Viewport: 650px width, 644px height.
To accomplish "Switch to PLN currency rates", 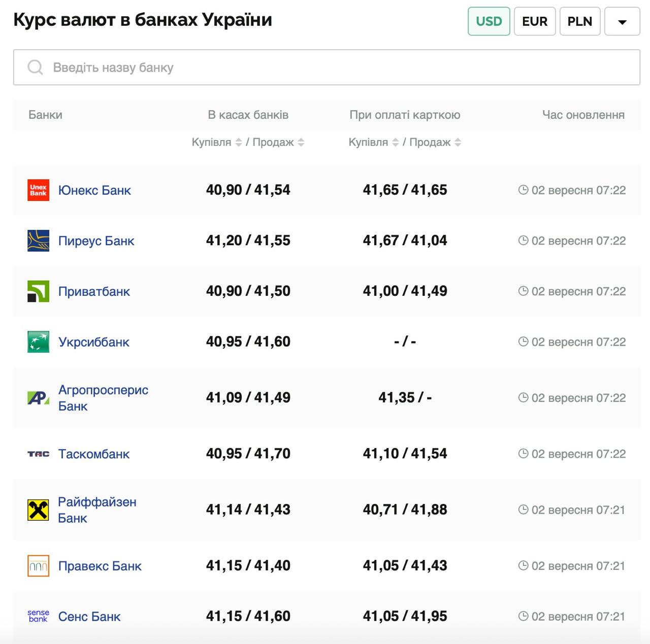I will (580, 21).
